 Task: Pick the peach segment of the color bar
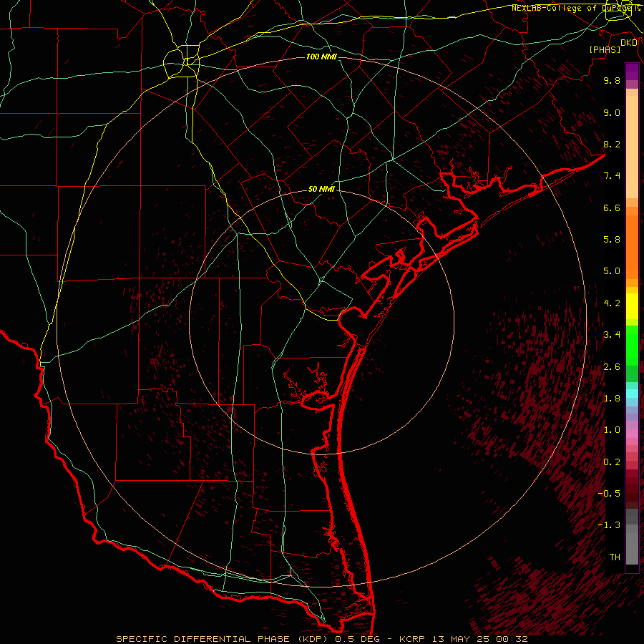click(632, 147)
